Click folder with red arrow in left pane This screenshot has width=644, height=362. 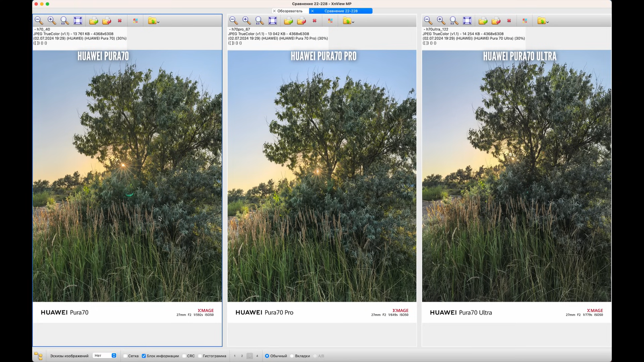tap(107, 21)
